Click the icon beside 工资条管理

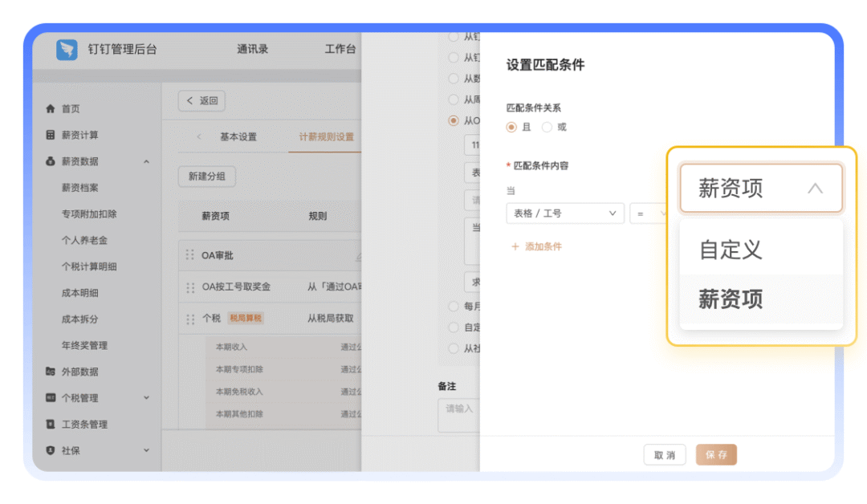(51, 424)
